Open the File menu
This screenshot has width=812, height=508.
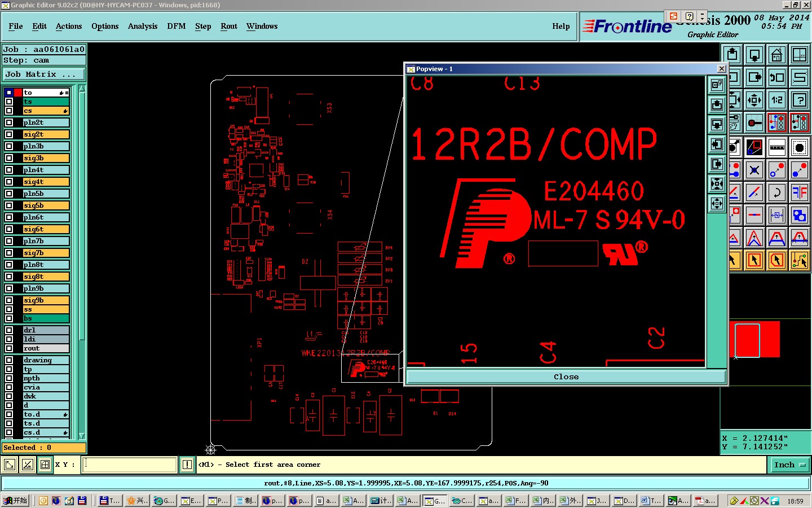click(x=16, y=27)
